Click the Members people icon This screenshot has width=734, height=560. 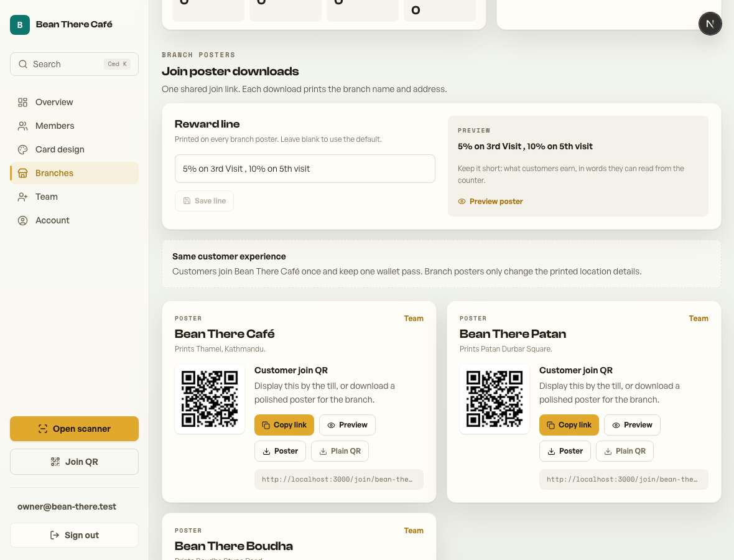coord(22,126)
